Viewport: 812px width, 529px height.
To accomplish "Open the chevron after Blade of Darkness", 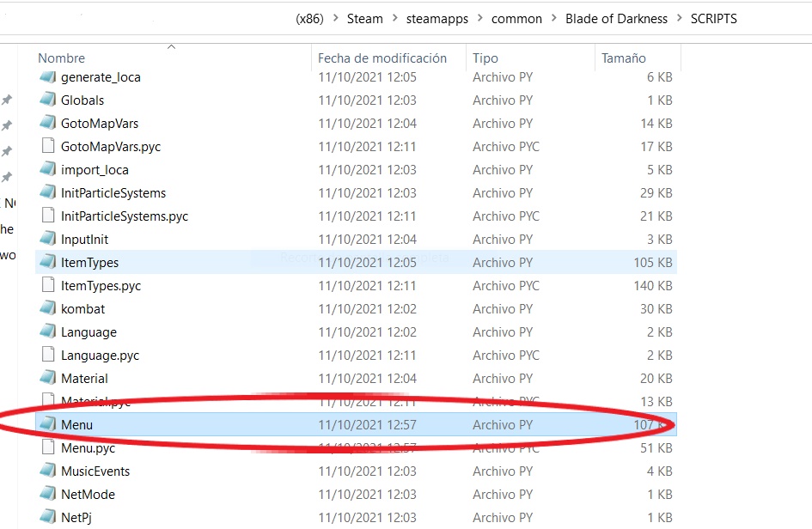I will point(679,19).
